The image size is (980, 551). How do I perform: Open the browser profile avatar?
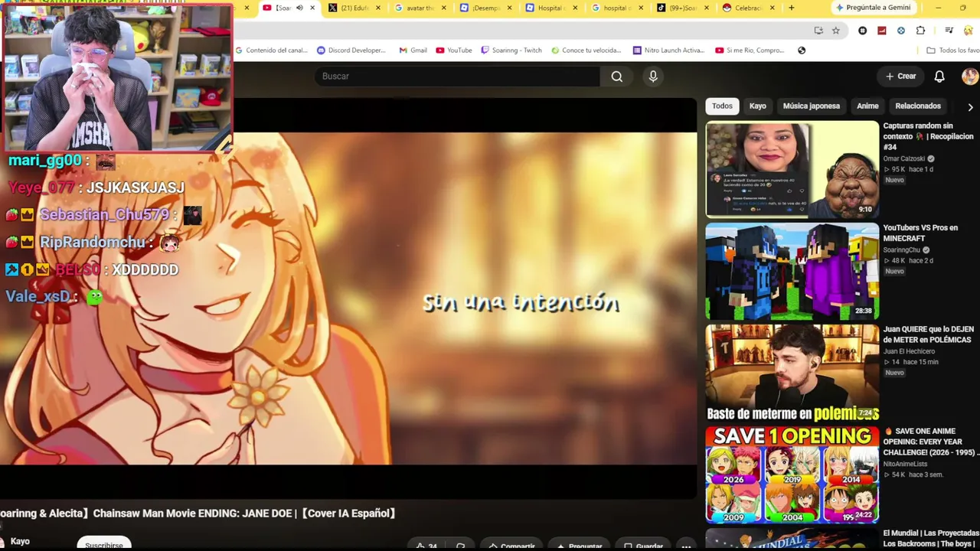[x=968, y=31]
